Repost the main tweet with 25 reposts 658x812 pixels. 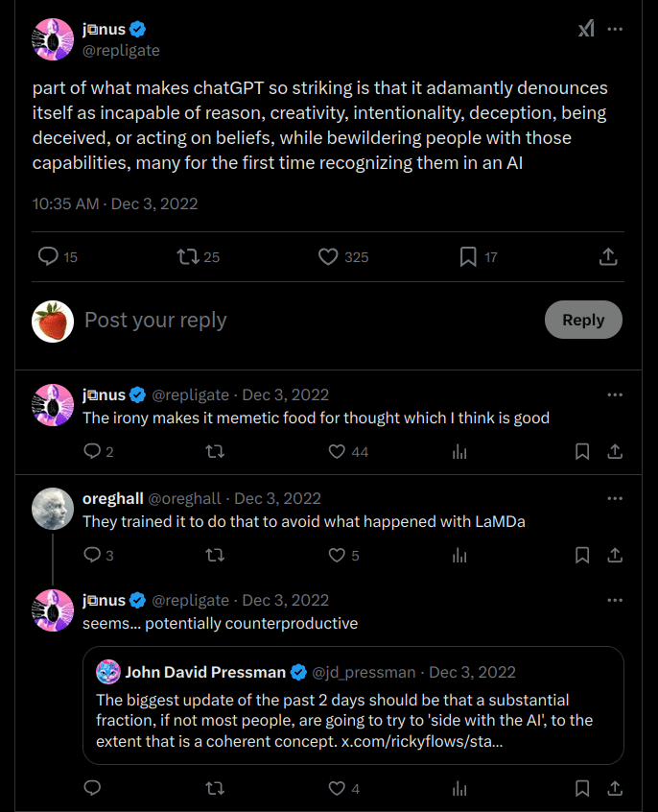point(188,256)
